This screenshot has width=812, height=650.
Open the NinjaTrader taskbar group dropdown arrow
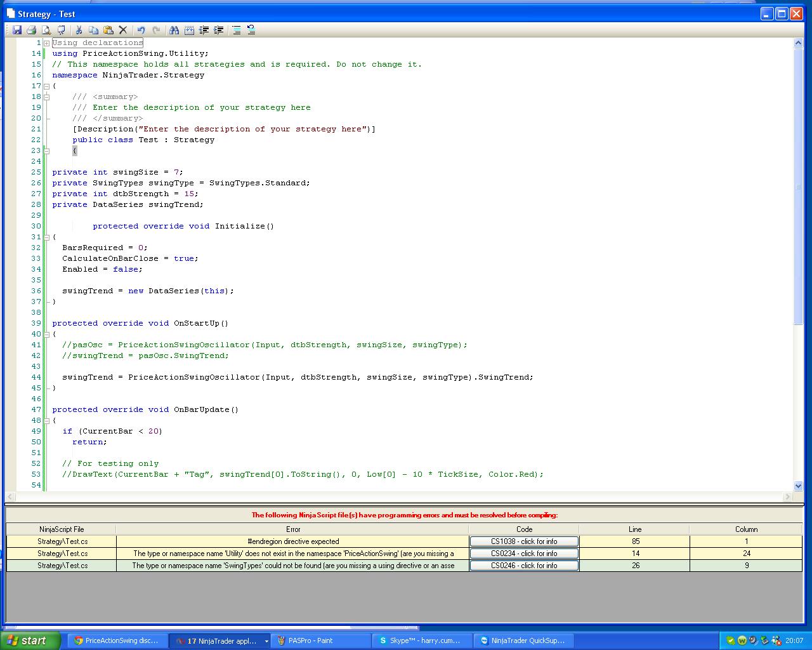coord(266,641)
